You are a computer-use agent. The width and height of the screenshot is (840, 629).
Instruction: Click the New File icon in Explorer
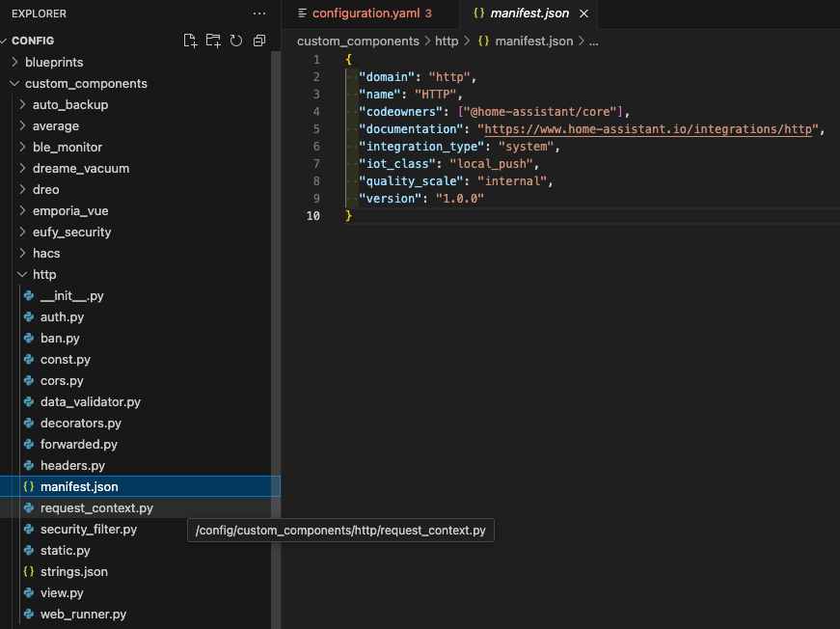click(190, 41)
